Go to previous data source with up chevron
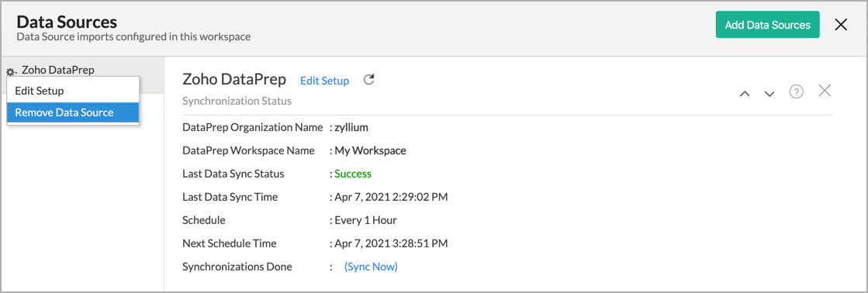The height and width of the screenshot is (293, 868). (745, 94)
